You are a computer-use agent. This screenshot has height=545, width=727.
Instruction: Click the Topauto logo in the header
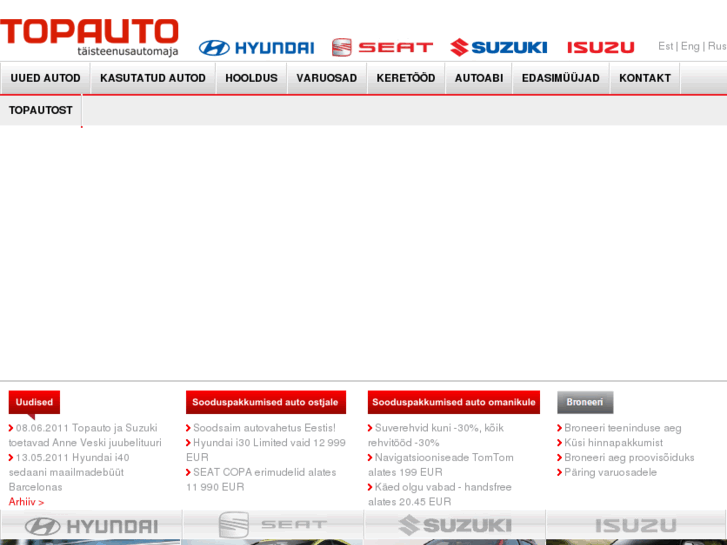(89, 37)
